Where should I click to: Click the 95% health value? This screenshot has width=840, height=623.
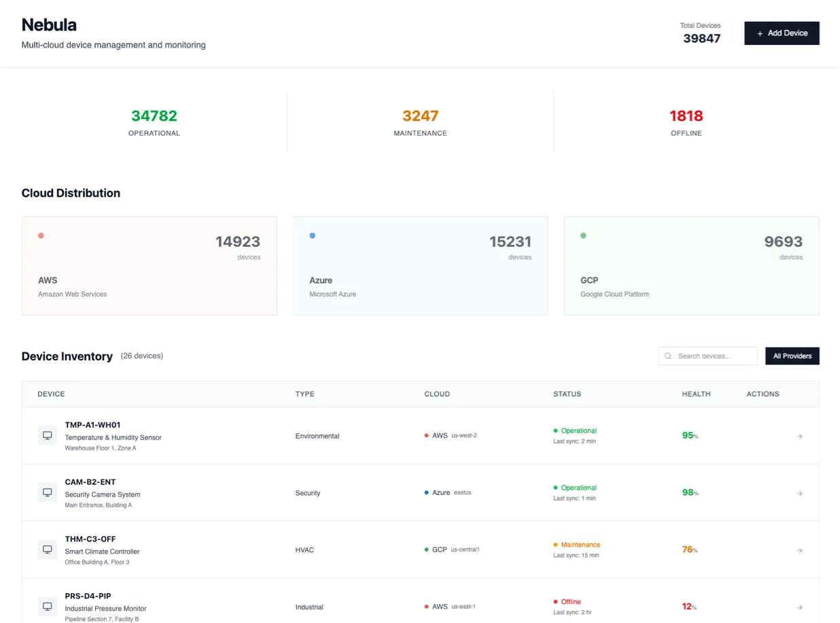[690, 435]
